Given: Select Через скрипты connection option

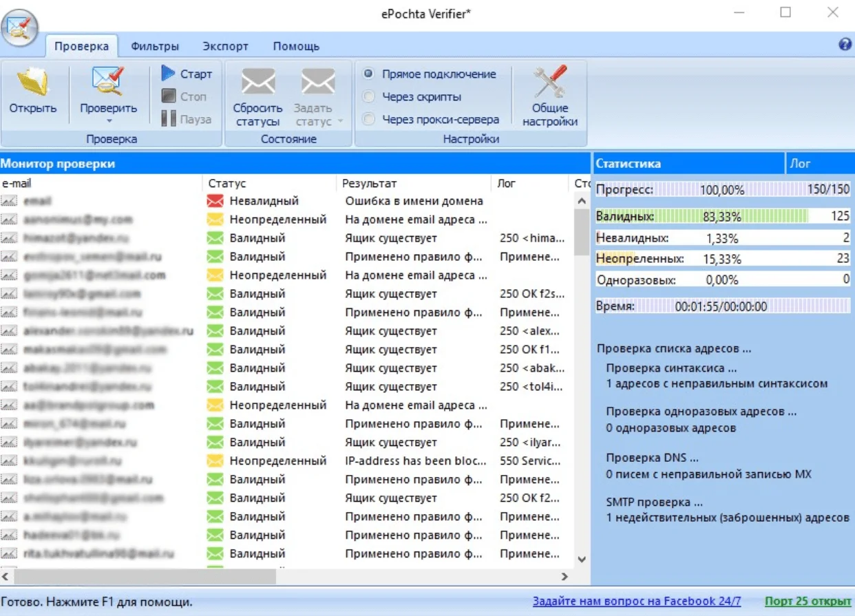Looking at the screenshot, I should (x=369, y=97).
